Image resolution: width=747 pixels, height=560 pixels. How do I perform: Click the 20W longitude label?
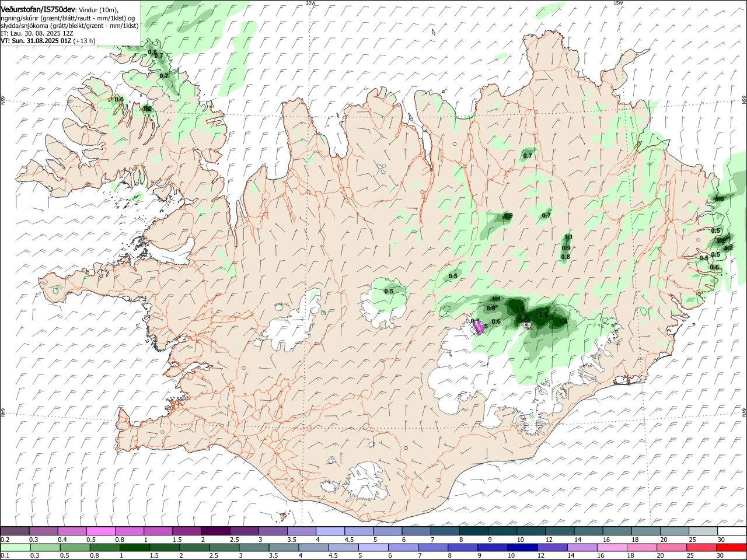tap(310, 3)
